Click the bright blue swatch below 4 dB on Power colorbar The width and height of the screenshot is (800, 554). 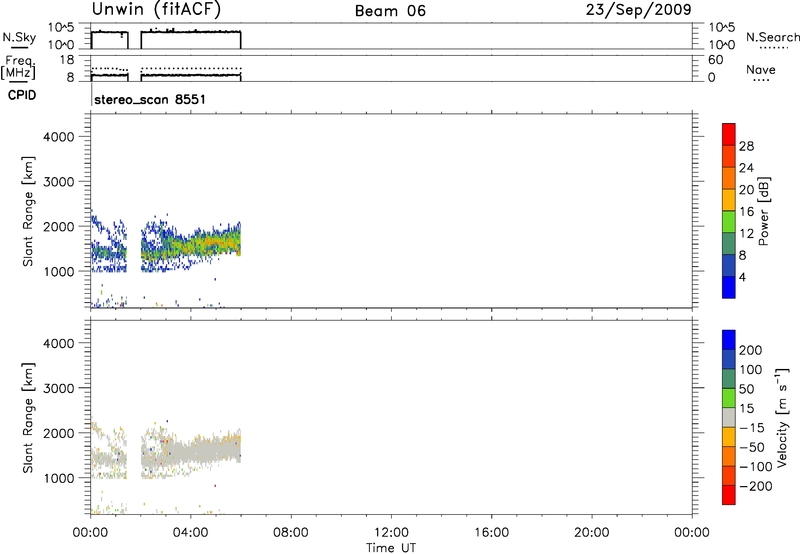coord(729,287)
